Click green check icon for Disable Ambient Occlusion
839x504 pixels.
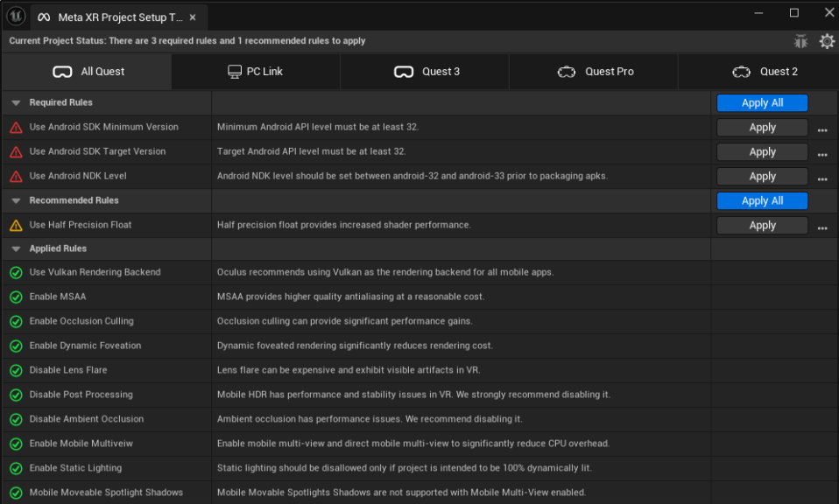(x=16, y=419)
